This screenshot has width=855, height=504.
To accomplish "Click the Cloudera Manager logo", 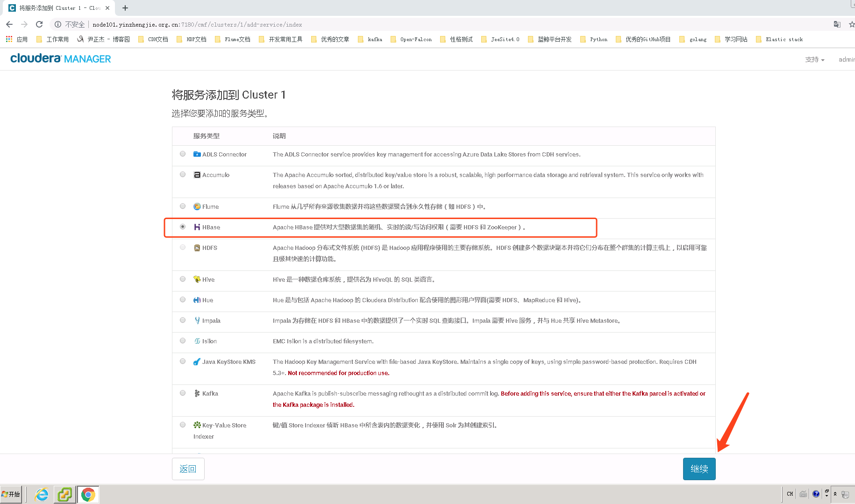I will pos(61,58).
